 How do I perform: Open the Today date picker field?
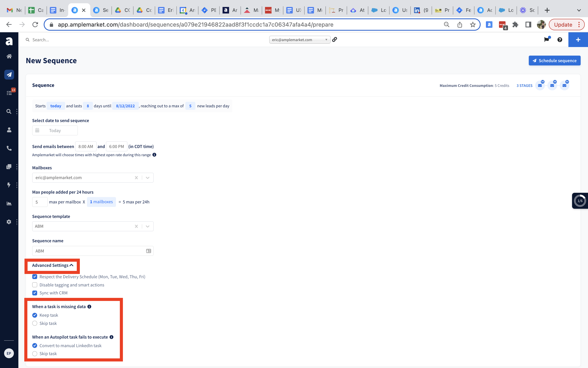[x=55, y=130]
